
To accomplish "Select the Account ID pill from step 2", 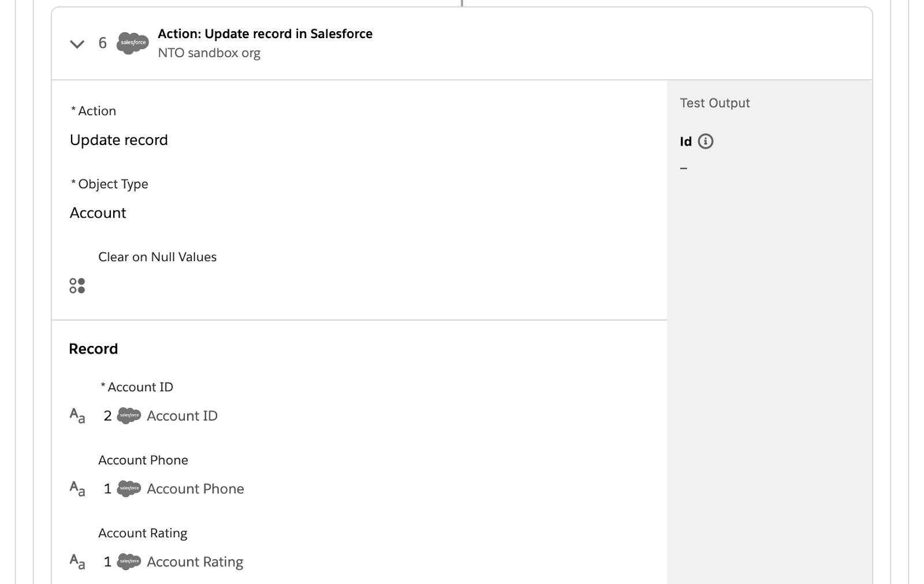I will click(161, 416).
